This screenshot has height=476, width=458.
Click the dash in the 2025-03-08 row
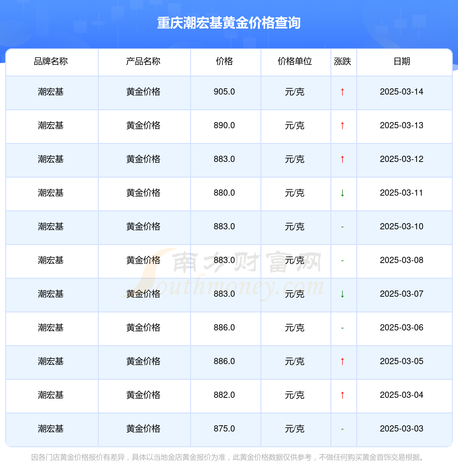(343, 260)
